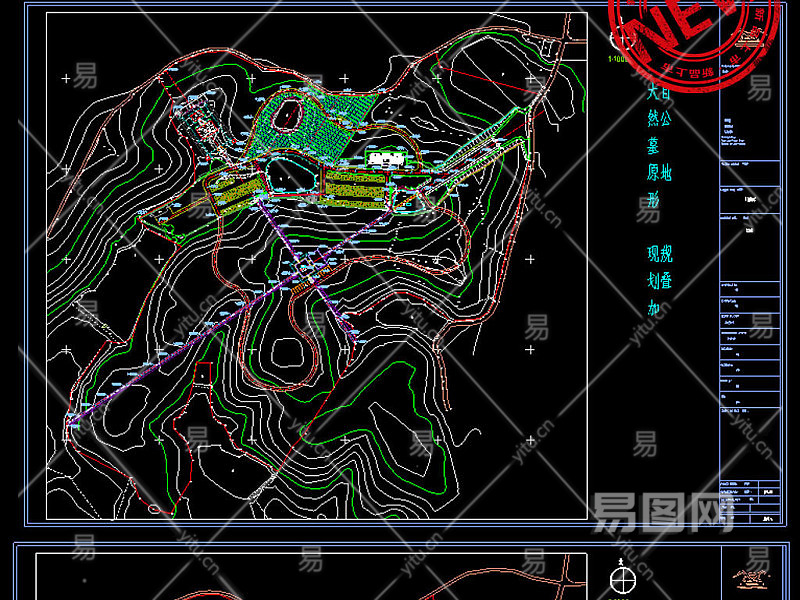Viewport: 800px width, 600px height.
Task: Click the cyan text 现规
Action: click(660, 254)
